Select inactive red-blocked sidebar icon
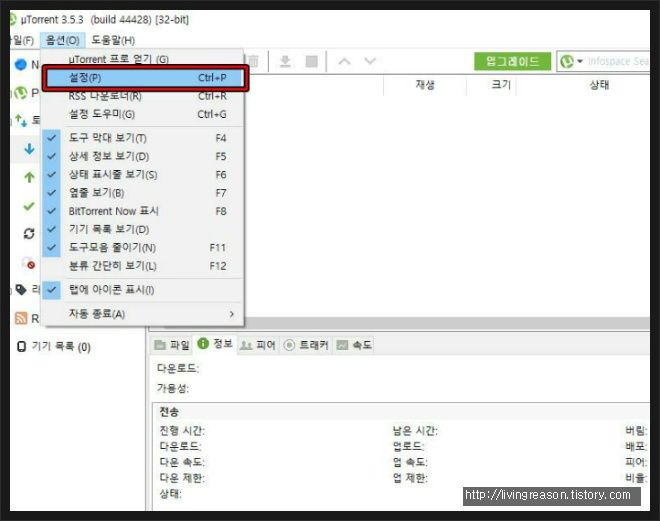 [x=29, y=263]
